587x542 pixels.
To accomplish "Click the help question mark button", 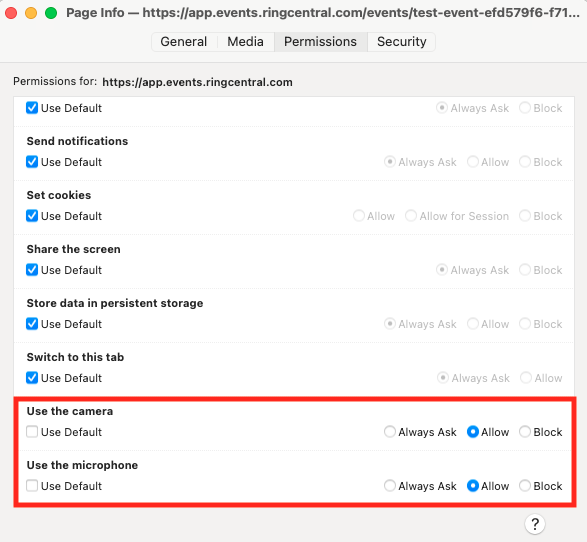I will pyautogui.click(x=535, y=524).
